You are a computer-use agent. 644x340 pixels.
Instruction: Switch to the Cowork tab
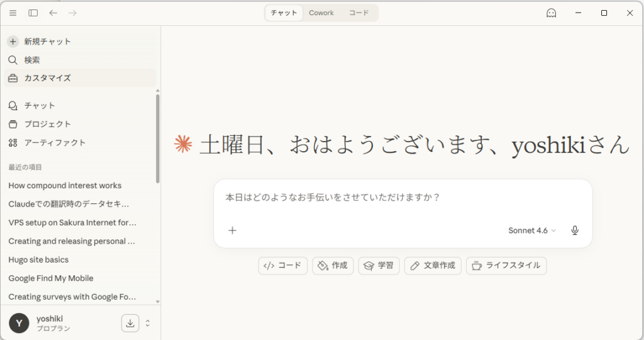(321, 13)
